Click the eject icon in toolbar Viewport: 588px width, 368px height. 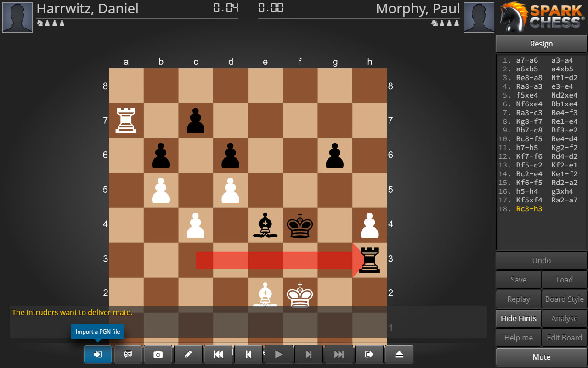pyautogui.click(x=399, y=354)
